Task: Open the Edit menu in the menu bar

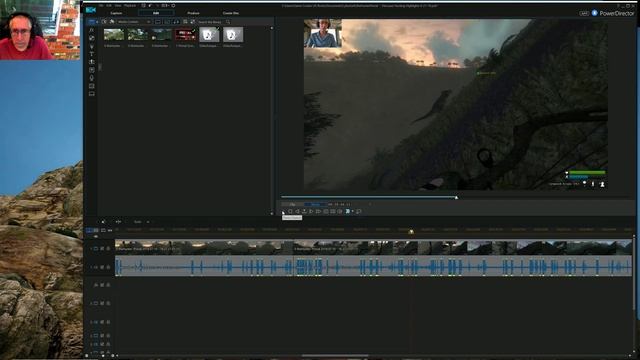Action: click(x=109, y=6)
